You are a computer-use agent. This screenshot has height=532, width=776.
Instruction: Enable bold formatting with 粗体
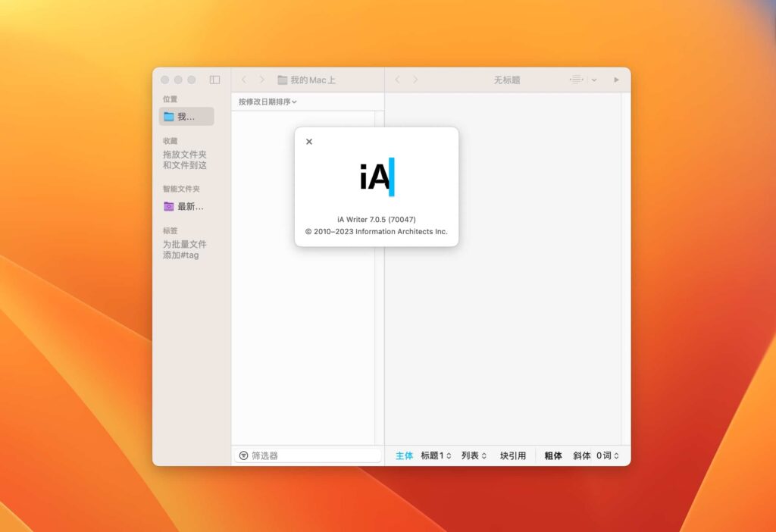tap(552, 455)
